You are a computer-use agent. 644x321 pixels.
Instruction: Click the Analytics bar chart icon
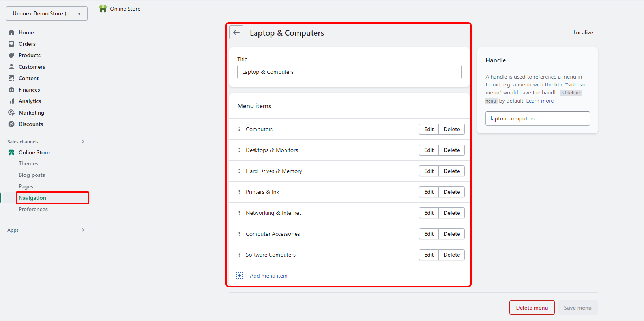point(11,101)
